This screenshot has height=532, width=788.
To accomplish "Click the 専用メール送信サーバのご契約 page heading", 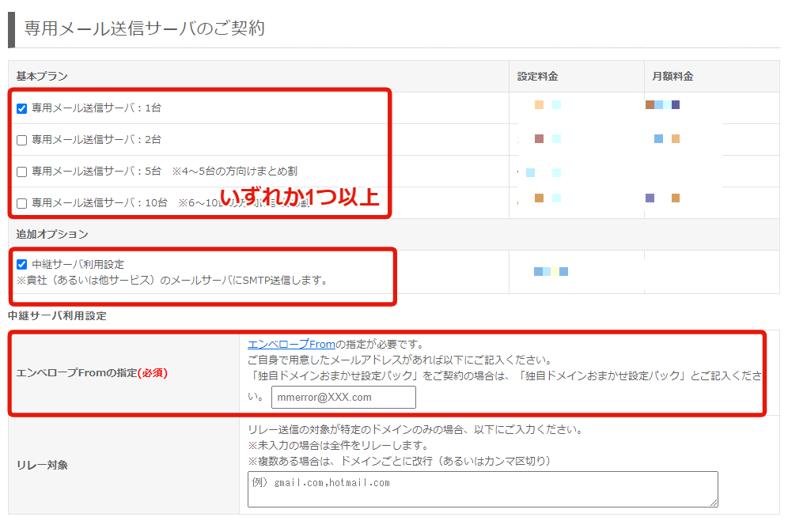I will (144, 28).
